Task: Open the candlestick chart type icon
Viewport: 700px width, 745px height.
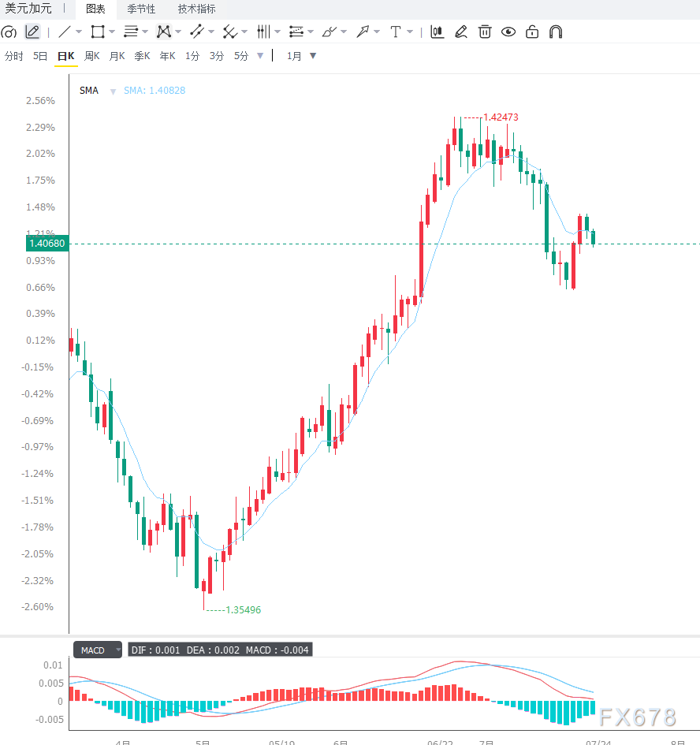Action: click(x=438, y=32)
